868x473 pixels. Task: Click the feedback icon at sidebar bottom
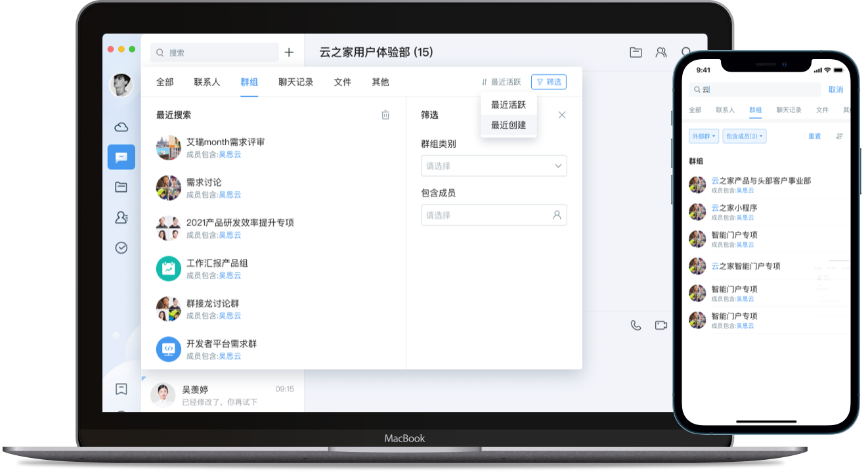(121, 389)
